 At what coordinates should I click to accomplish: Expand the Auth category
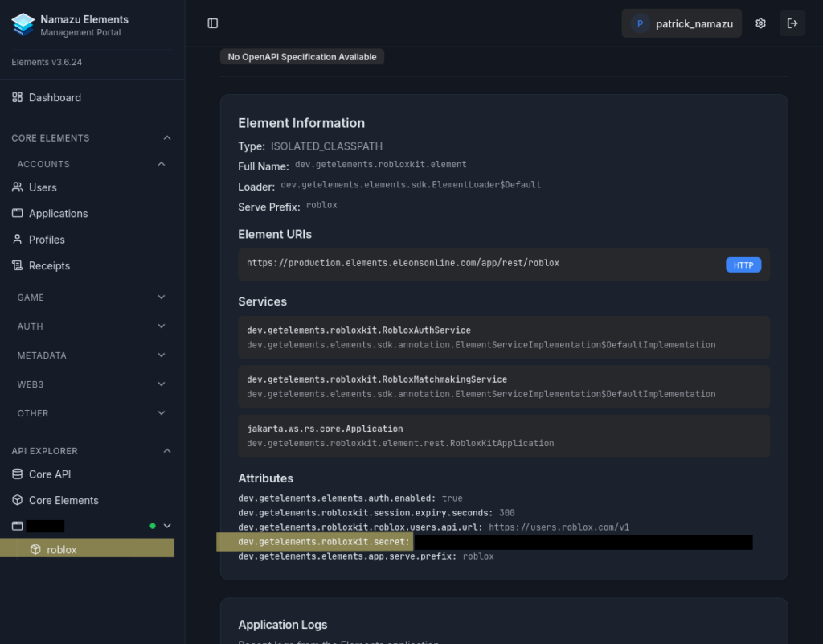[162, 326]
